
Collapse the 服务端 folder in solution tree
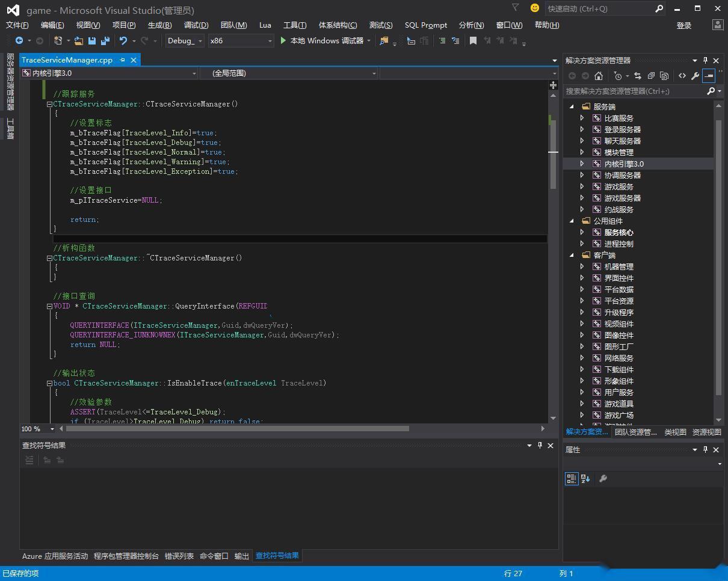point(572,106)
